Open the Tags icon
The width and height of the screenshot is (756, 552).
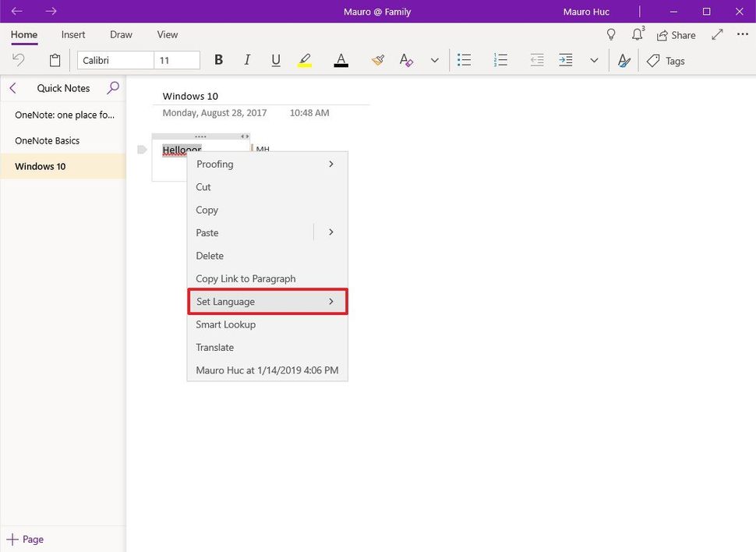666,61
